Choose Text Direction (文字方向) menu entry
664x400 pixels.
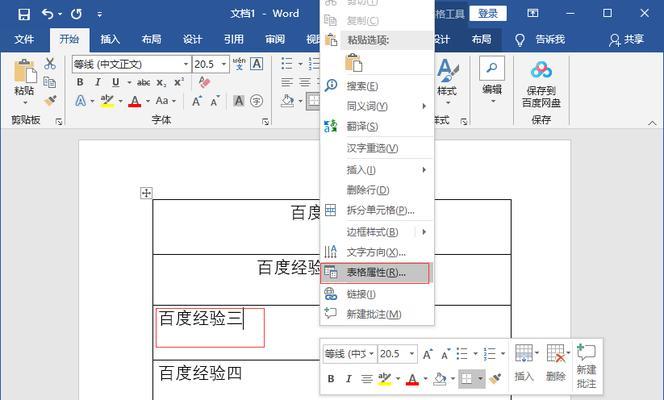(377, 252)
